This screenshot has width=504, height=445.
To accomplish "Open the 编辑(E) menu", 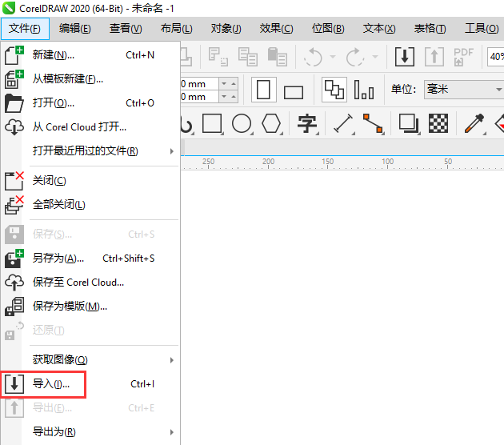I will [x=75, y=29].
